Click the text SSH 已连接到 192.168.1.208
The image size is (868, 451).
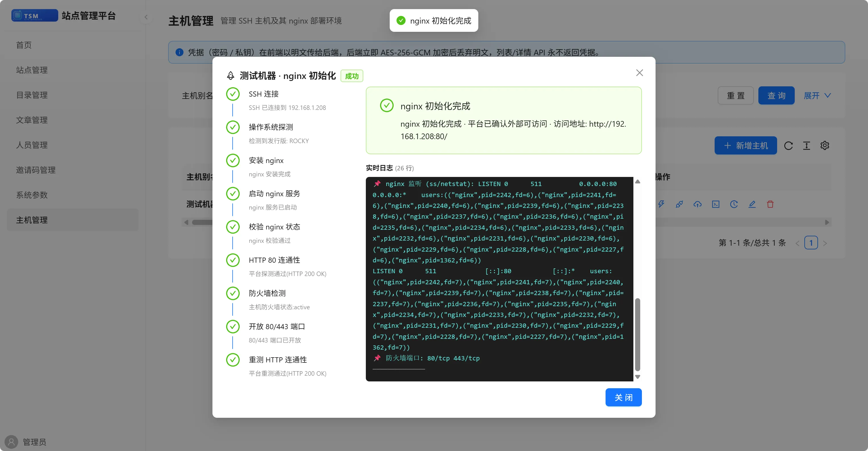coord(287,108)
